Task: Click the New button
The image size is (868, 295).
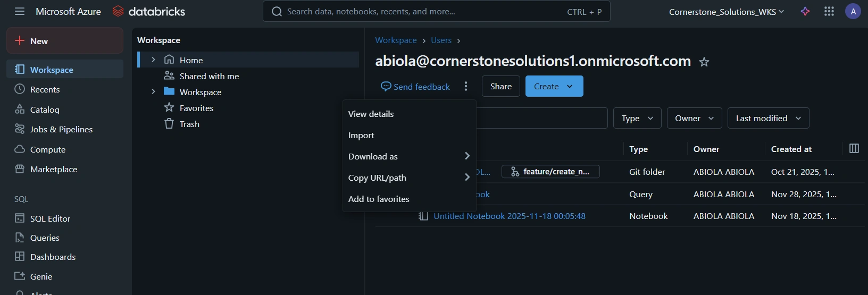Action: [65, 41]
